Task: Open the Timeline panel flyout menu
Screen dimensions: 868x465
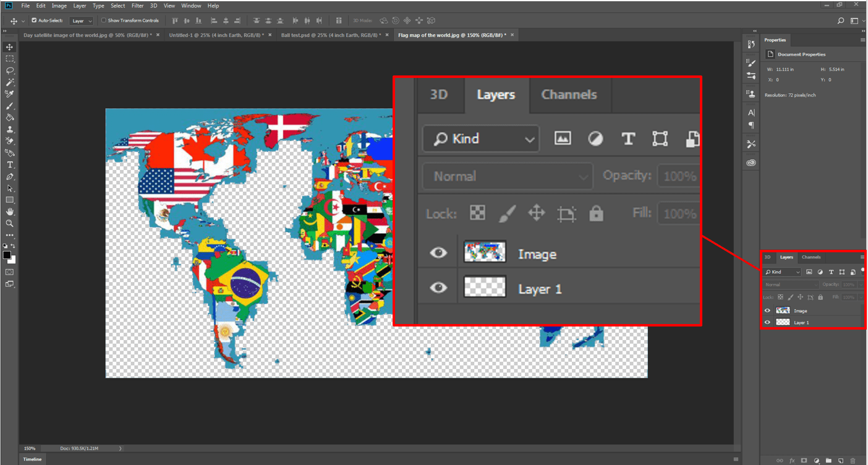Action: pos(736,459)
